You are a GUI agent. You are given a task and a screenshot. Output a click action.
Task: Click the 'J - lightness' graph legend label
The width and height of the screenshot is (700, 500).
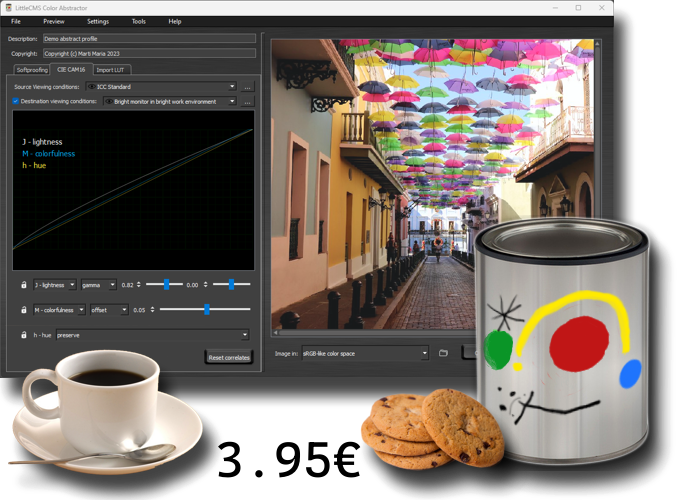pyautogui.click(x=42, y=142)
